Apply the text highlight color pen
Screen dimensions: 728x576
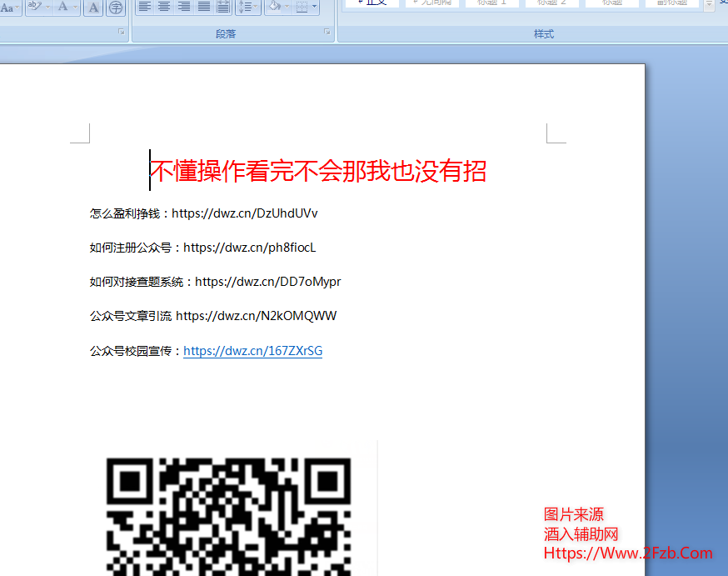point(35,7)
